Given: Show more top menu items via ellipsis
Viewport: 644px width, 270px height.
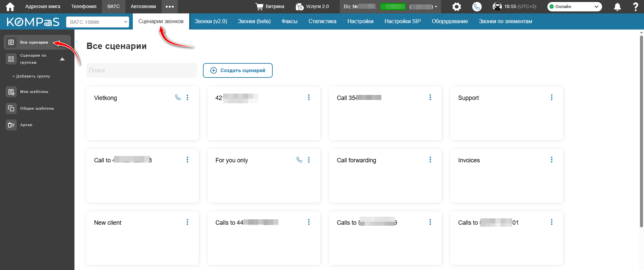Looking at the screenshot, I should coord(170,7).
